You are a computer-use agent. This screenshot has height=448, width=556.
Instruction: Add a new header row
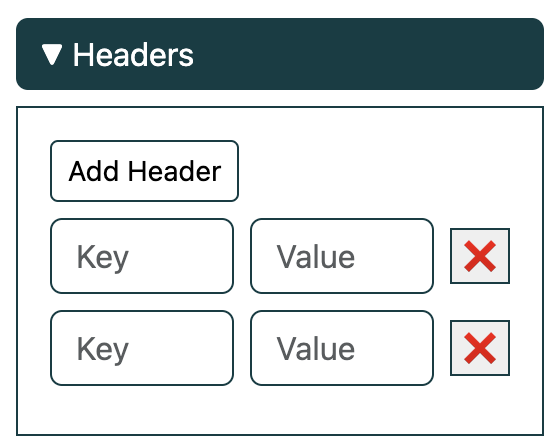pos(144,171)
